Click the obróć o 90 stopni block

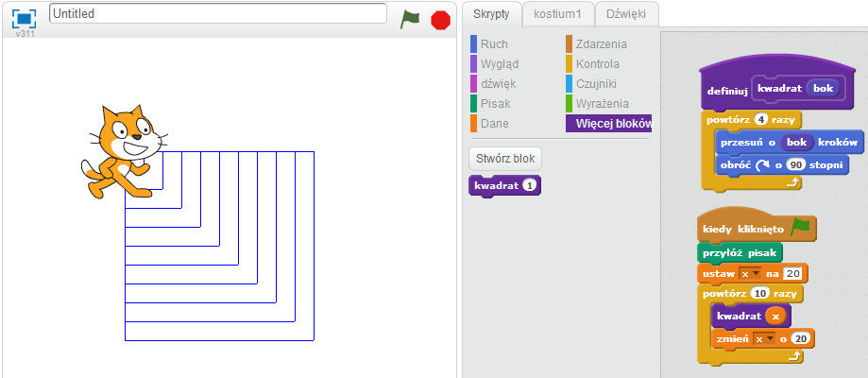click(x=782, y=164)
